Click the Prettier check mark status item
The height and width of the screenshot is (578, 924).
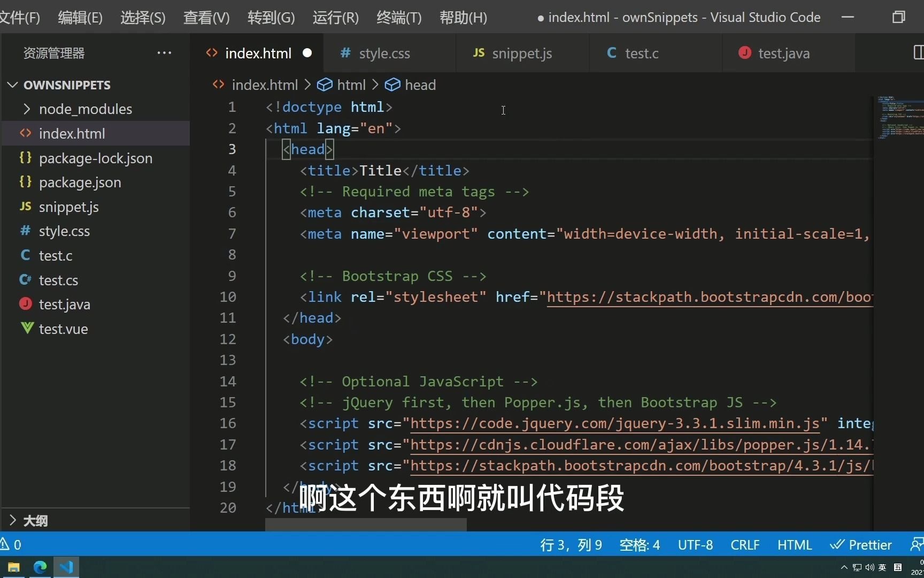(x=861, y=545)
